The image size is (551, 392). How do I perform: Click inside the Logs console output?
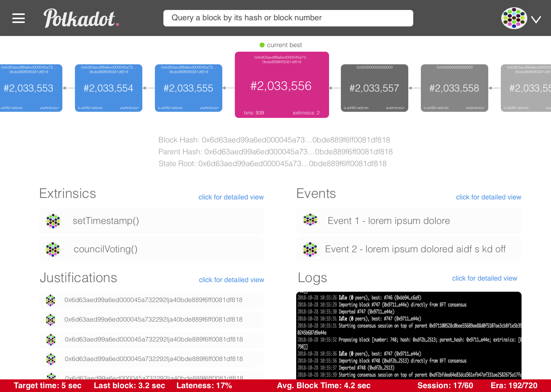[409, 335]
